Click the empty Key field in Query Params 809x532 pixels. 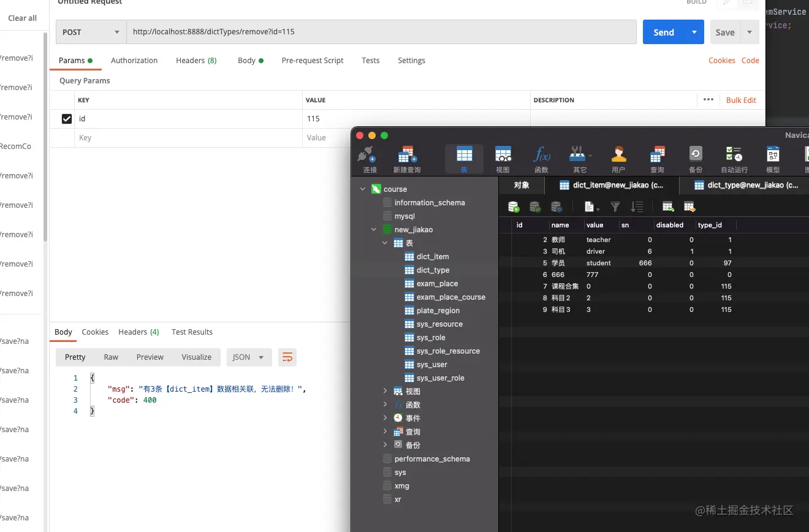(x=188, y=138)
